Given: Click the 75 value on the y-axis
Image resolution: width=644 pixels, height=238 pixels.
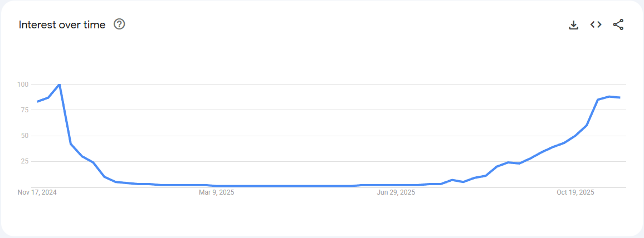Looking at the screenshot, I should click(x=24, y=110).
